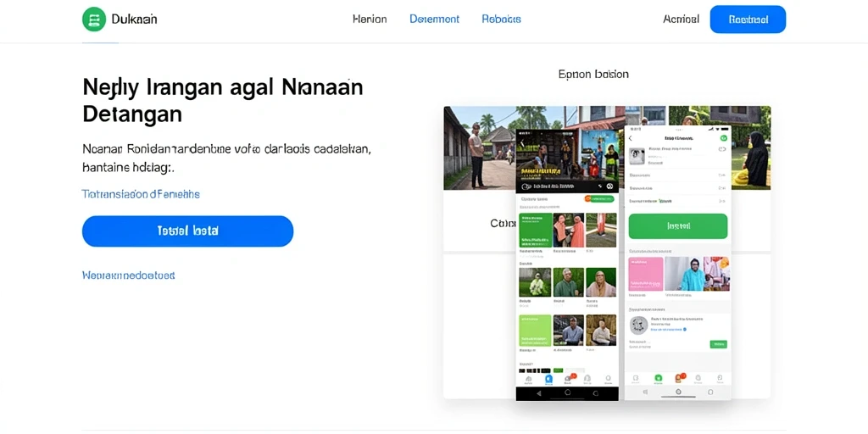Tap green selected icon in right phone bar
Viewport: 868px width, 434px height.
[x=658, y=378]
